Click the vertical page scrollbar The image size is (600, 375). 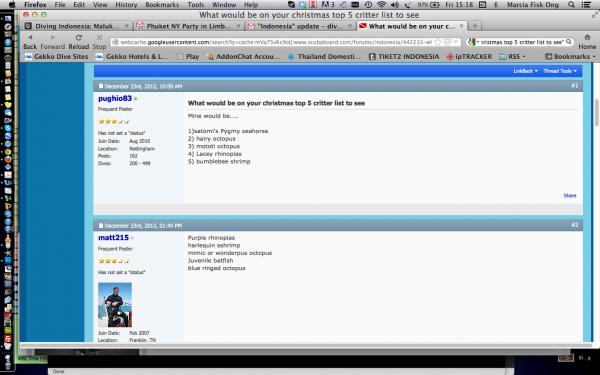(x=596, y=203)
